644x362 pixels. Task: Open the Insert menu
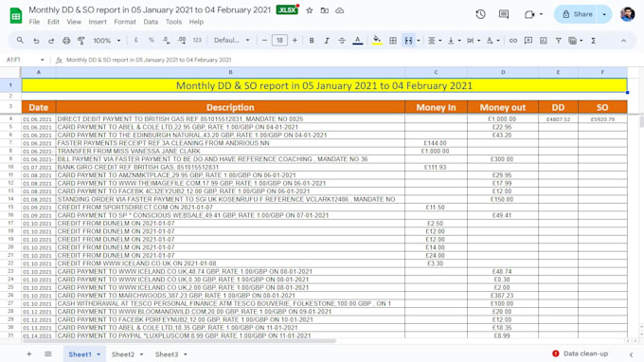tap(98, 22)
